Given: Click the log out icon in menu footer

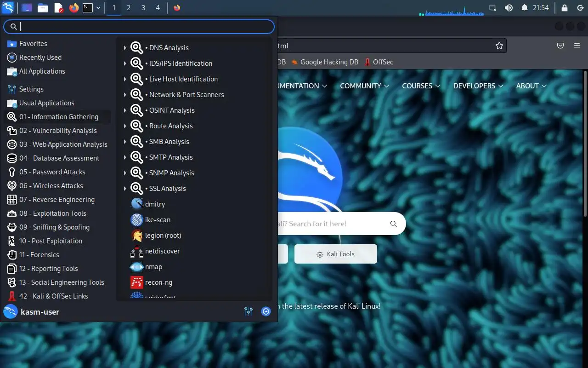Looking at the screenshot, I should pyautogui.click(x=266, y=312).
